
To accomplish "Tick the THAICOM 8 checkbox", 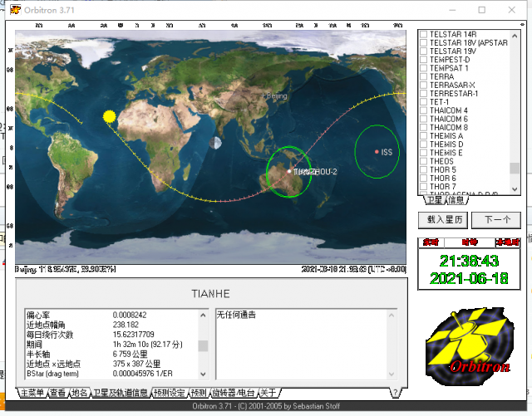I will [x=423, y=128].
